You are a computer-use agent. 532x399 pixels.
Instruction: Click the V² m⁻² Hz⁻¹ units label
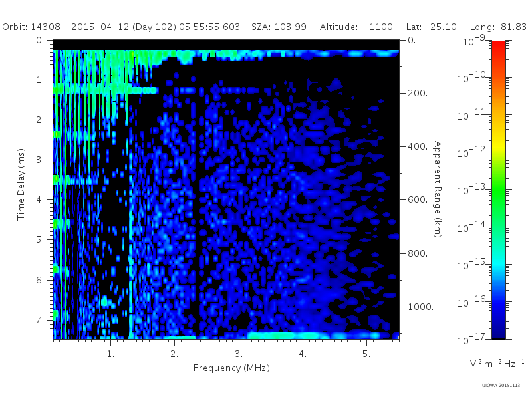click(497, 364)
